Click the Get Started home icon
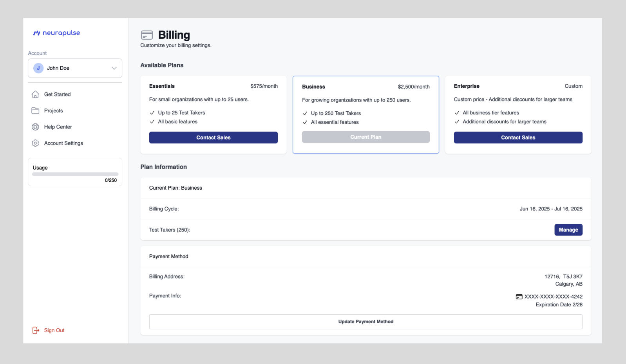Viewport: 626px width, 364px height. [35, 94]
